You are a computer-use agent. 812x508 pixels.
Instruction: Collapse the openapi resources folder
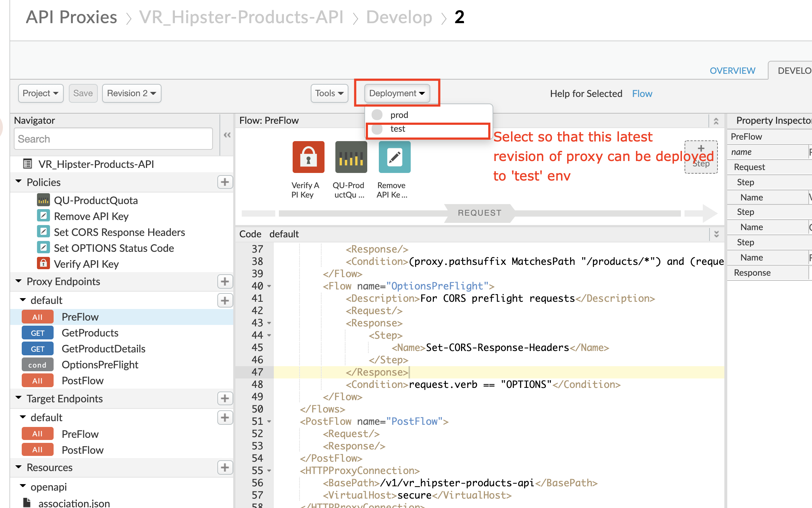23,486
